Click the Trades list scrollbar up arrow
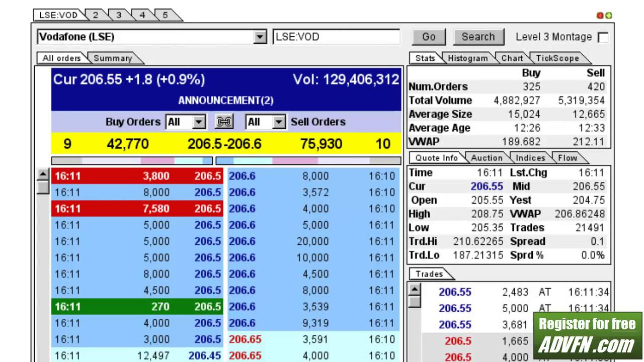The height and width of the screenshot is (362, 644). coord(414,289)
